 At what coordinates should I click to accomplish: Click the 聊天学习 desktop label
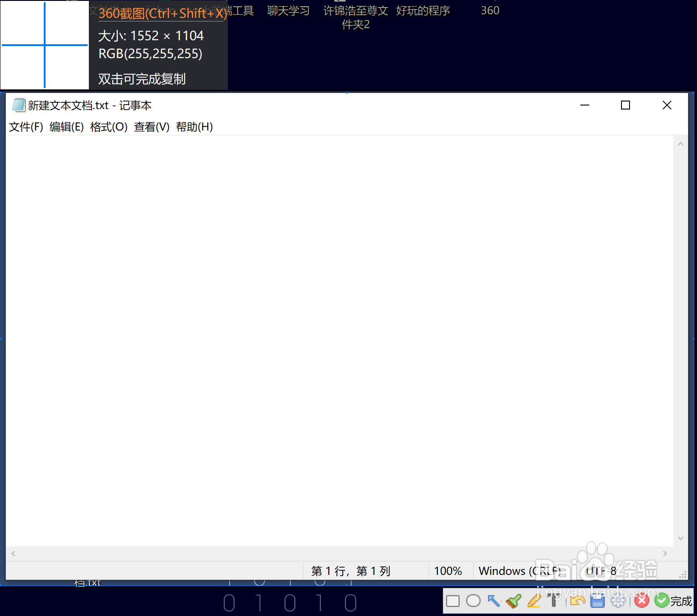tap(288, 11)
